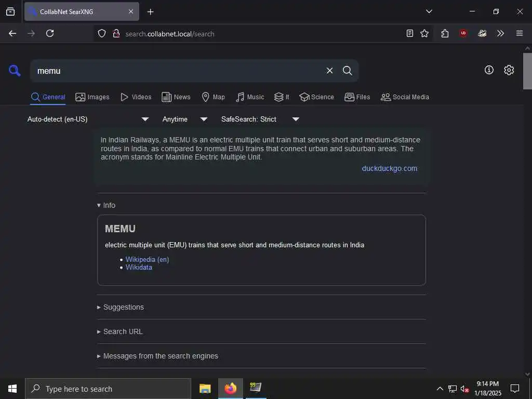Switch to Videos tab
532x399 pixels.
(136, 97)
